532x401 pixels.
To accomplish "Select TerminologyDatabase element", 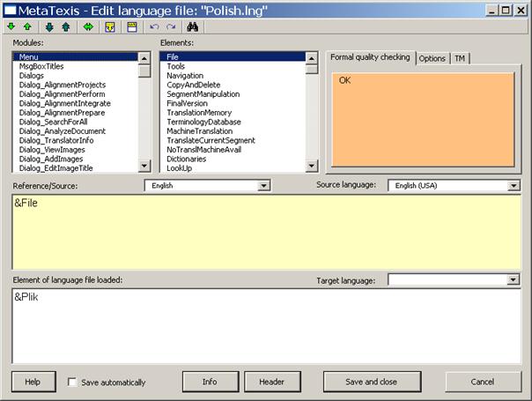I will tap(233, 122).
